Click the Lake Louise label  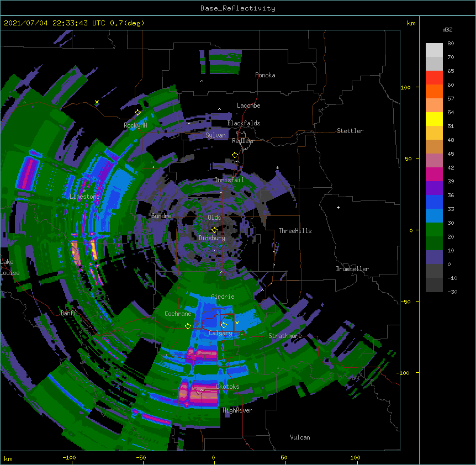10,267
